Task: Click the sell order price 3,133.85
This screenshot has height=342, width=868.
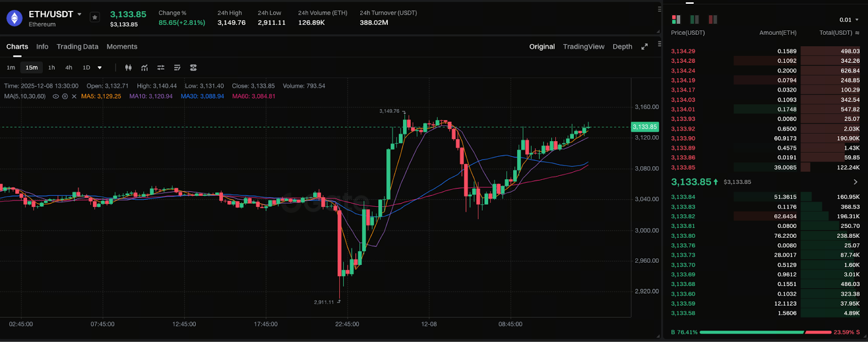Action: pos(683,168)
